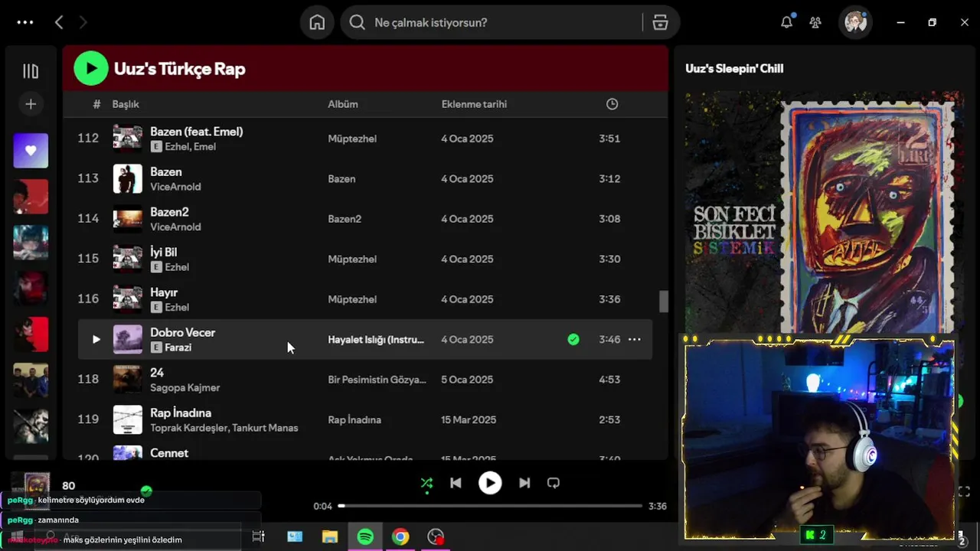The image size is (980, 551).
Task: Open album Bir Pesimistin Gözyaşları link
Action: click(x=377, y=380)
